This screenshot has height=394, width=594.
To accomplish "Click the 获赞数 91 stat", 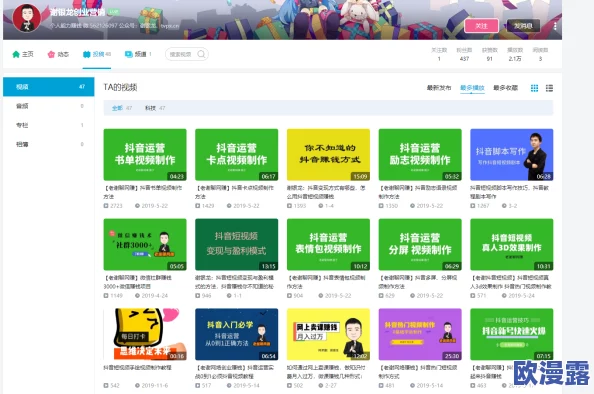I will pyautogui.click(x=489, y=54).
